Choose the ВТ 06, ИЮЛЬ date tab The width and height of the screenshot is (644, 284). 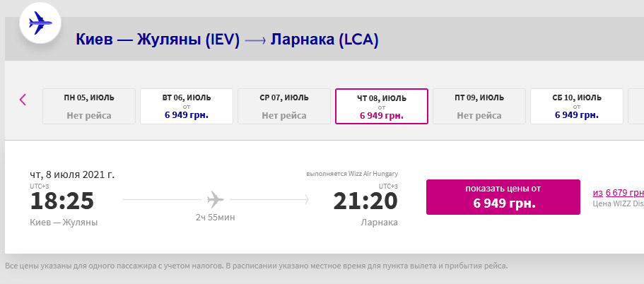click(x=187, y=106)
